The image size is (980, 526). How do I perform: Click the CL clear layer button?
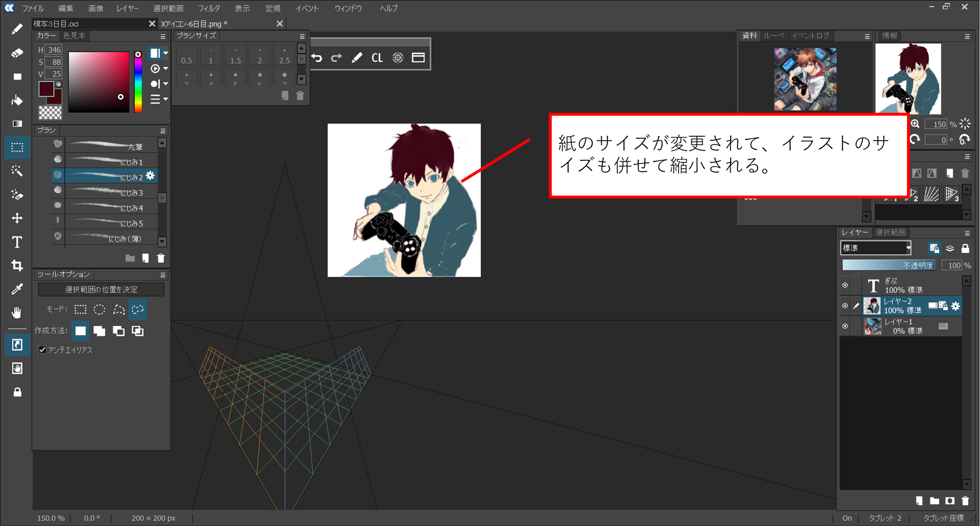click(377, 58)
